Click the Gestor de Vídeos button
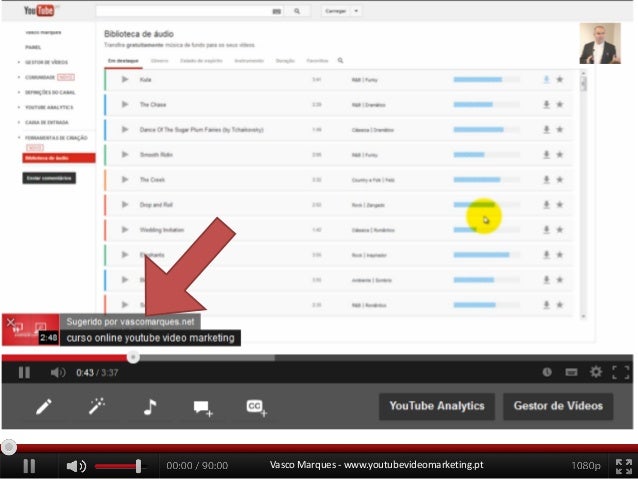The height and width of the screenshot is (479, 638). [558, 406]
